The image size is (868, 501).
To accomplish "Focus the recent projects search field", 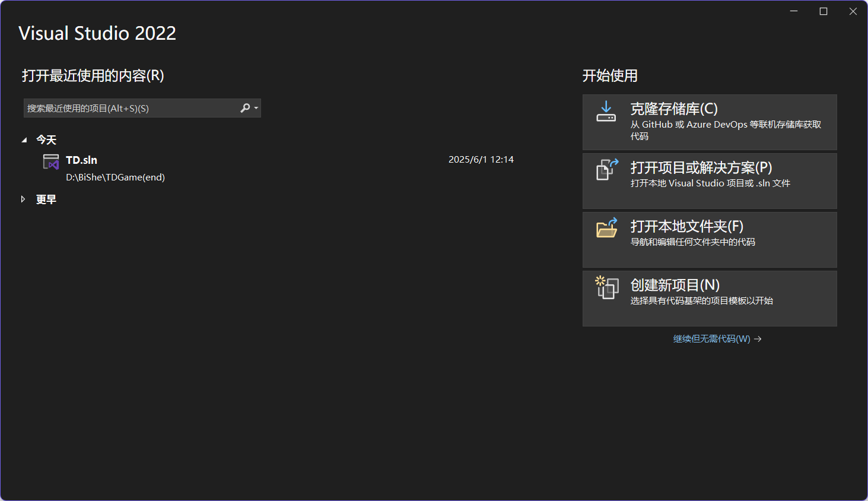I will (131, 108).
